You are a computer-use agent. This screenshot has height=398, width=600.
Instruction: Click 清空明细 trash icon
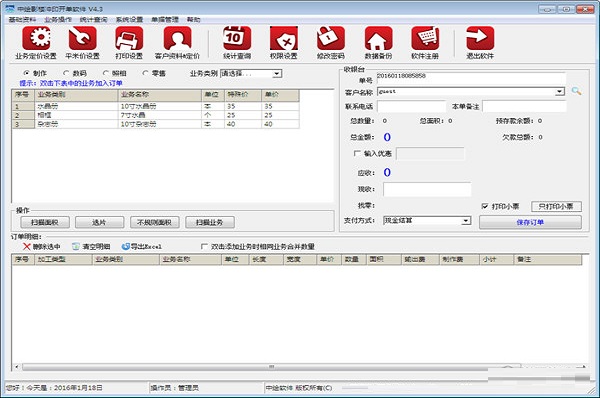[76, 246]
